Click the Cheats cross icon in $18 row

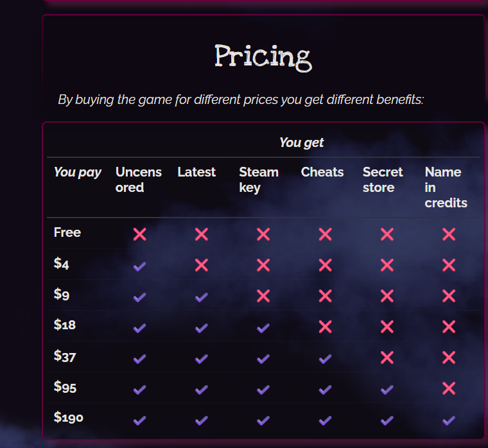coord(325,327)
